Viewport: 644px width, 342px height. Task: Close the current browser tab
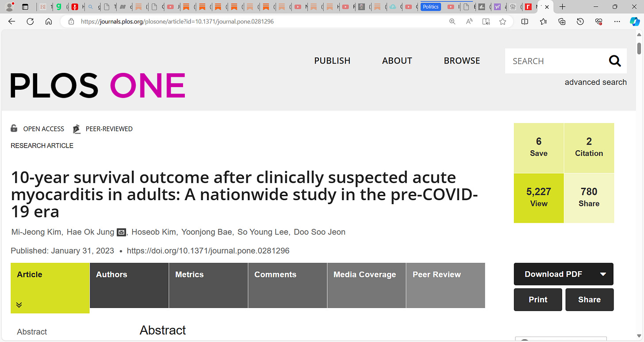click(547, 7)
